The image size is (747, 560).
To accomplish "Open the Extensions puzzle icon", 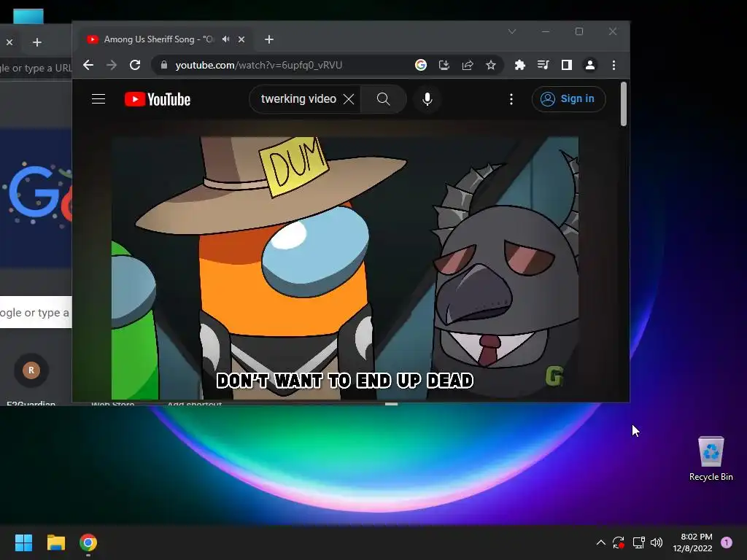I will point(519,65).
